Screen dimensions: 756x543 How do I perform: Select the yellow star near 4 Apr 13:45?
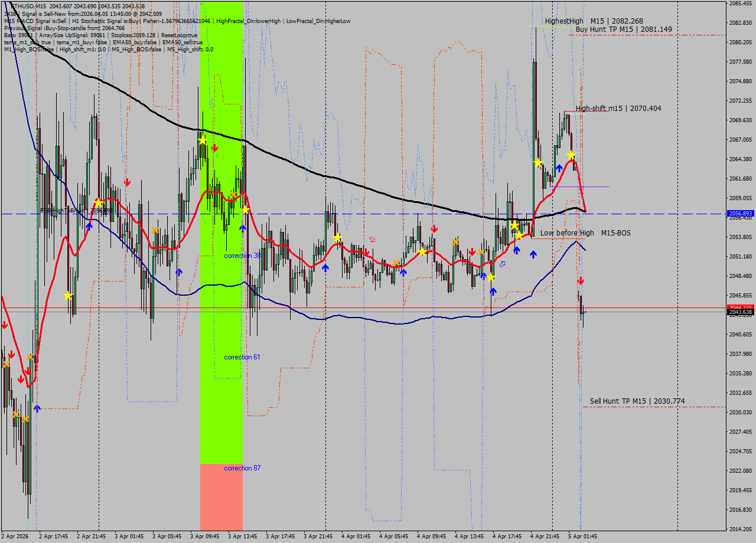491,278
